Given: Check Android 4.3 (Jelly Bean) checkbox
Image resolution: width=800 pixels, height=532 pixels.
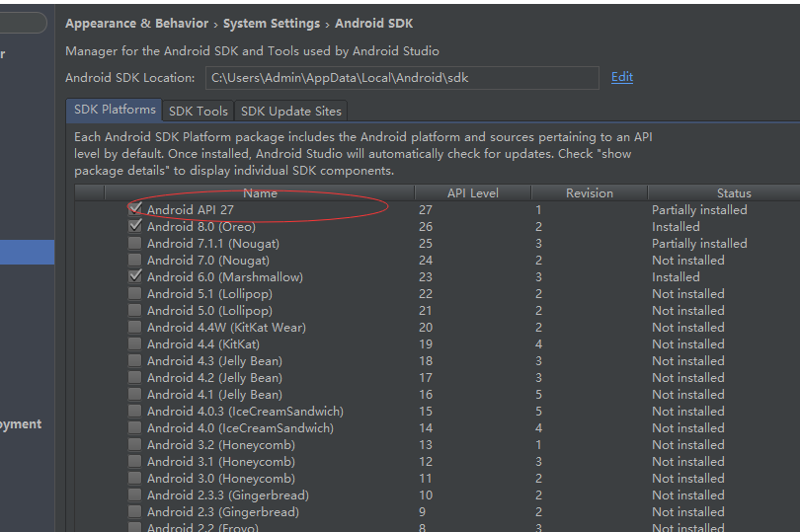Looking at the screenshot, I should pos(134,361).
